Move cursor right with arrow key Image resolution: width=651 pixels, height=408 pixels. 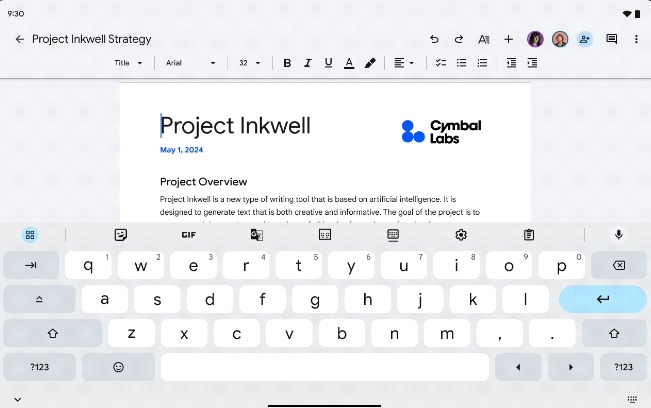[570, 367]
